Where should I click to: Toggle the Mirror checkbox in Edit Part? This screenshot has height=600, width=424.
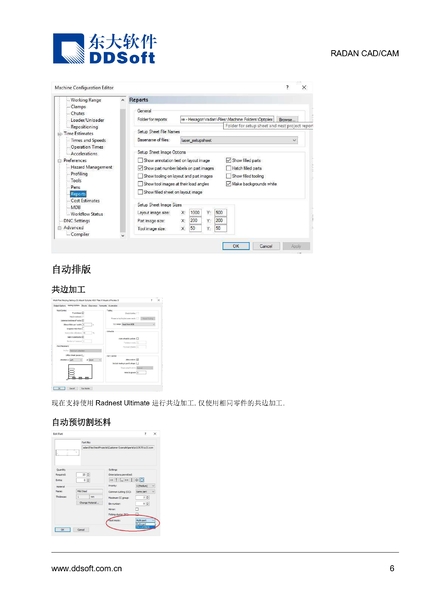(x=137, y=509)
